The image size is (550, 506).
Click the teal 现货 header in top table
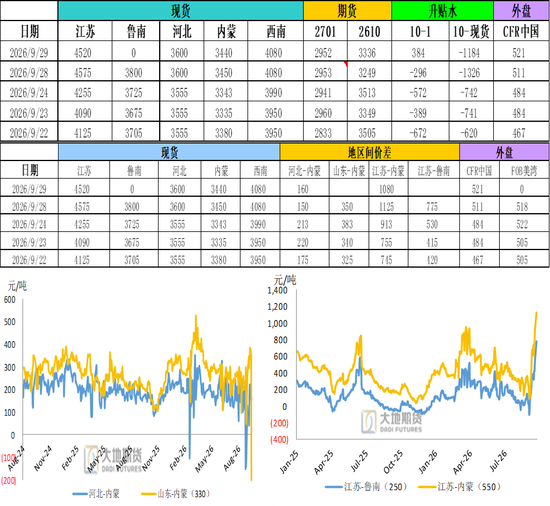181,11
